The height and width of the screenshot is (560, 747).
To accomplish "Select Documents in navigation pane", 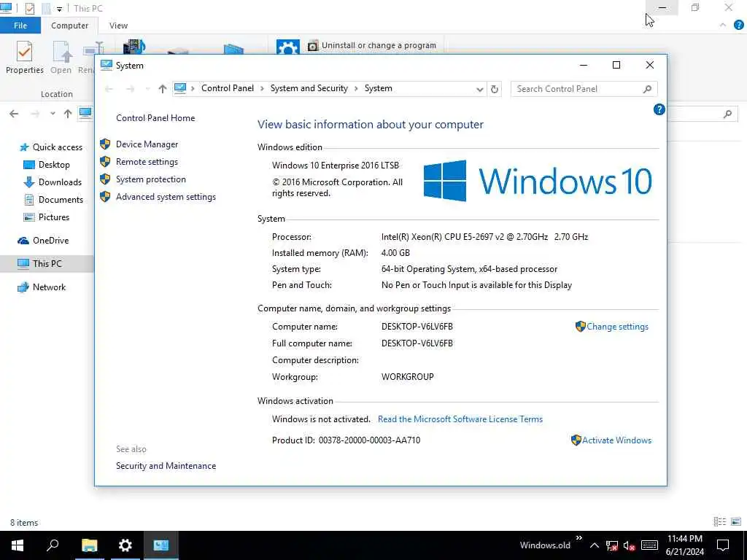I will click(x=54, y=200).
